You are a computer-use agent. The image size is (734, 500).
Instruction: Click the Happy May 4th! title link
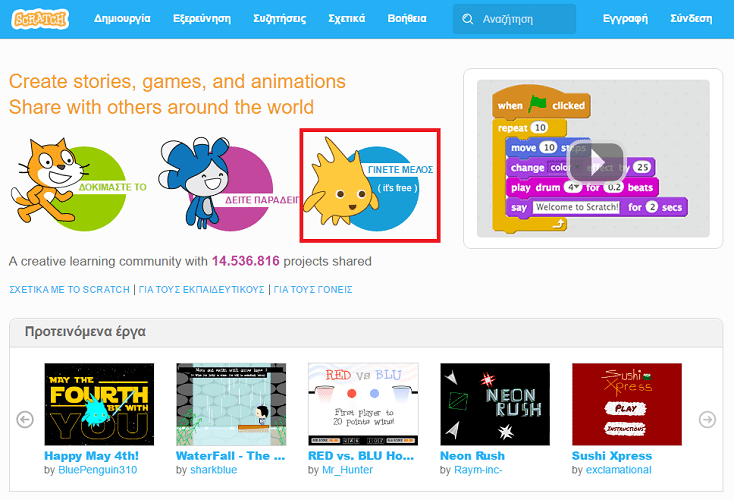click(91, 456)
